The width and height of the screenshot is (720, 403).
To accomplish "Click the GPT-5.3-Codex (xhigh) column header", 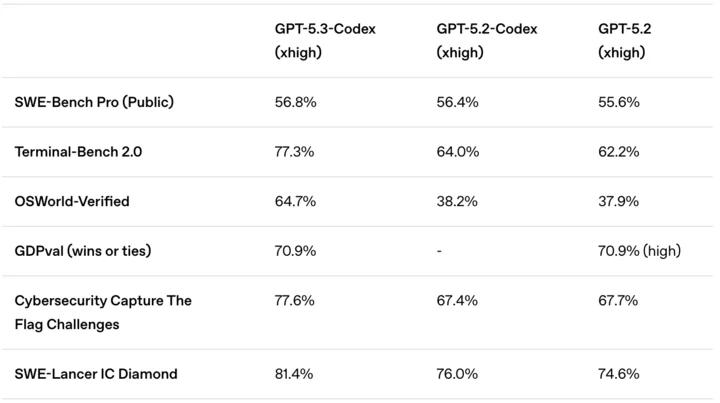I will (326, 40).
